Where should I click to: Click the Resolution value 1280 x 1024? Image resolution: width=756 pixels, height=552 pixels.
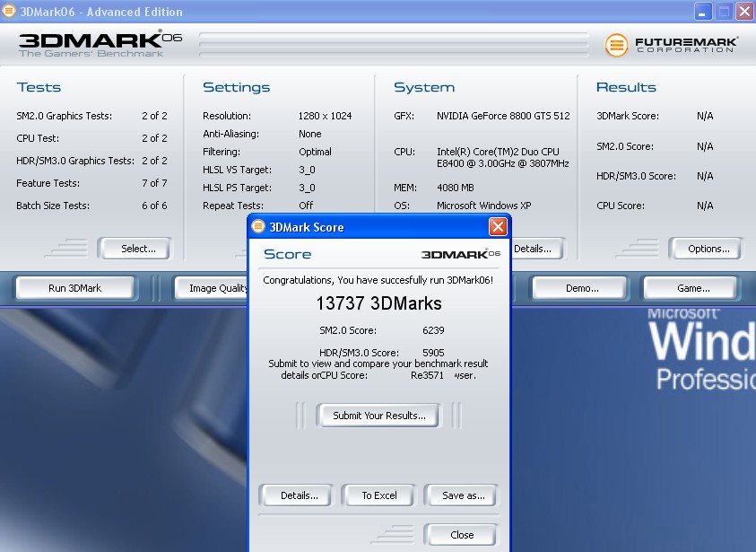click(x=325, y=116)
